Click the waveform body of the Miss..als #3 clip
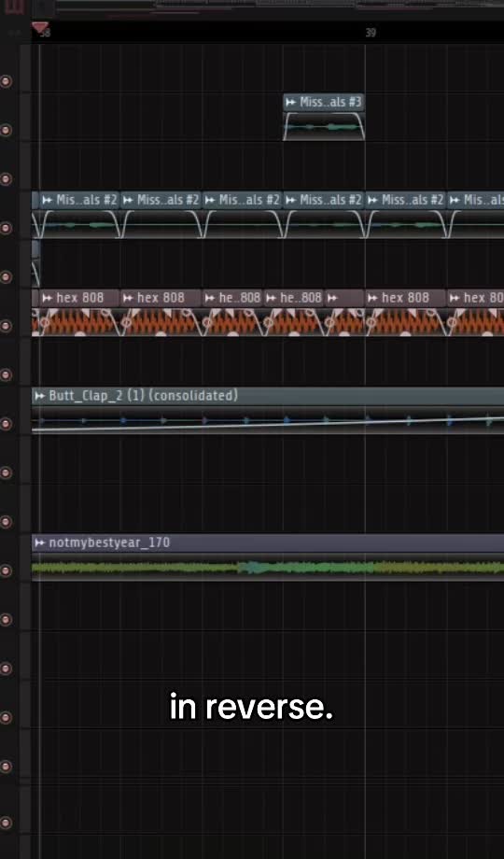The width and height of the screenshot is (504, 859). (x=324, y=127)
